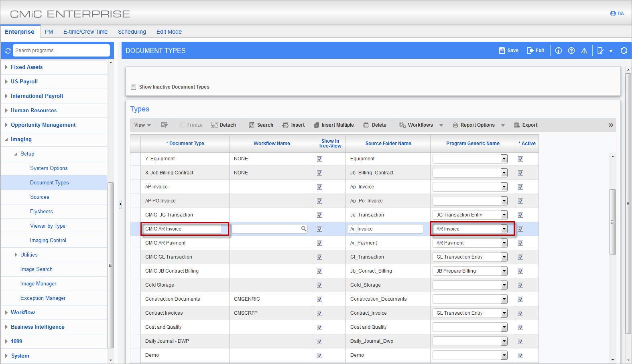Click the Insert toolbar button
Image resolution: width=632 pixels, height=364 pixels.
(x=293, y=125)
